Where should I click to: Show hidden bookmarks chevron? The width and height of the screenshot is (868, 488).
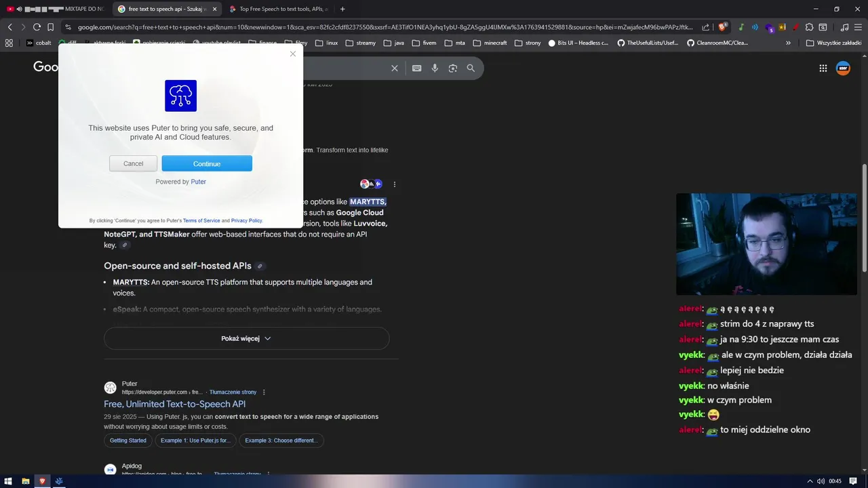click(x=788, y=43)
